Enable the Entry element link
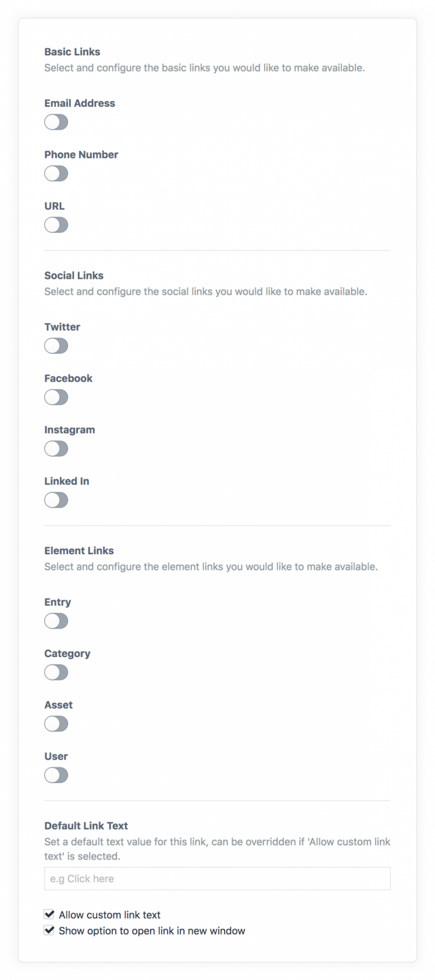This screenshot has width=435, height=980. click(x=56, y=621)
